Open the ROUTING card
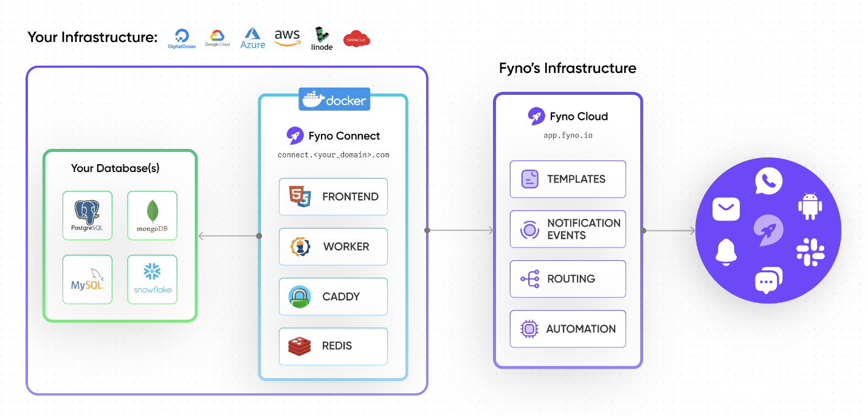This screenshot has height=417, width=868. [567, 278]
